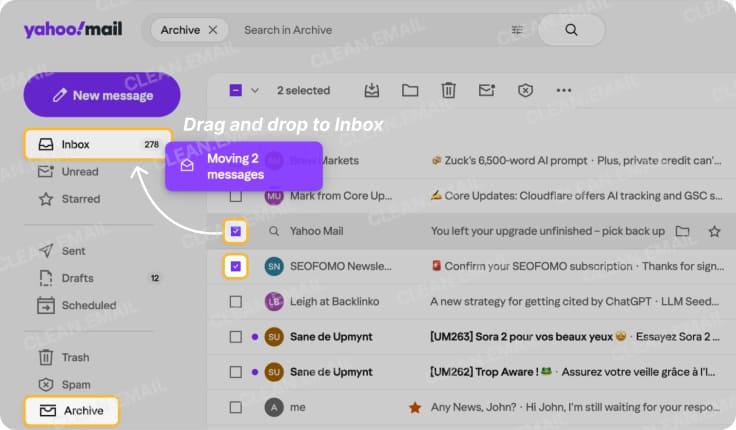Screen dimensions: 736x430
Task: Open the Trash folder
Action: click(x=76, y=357)
